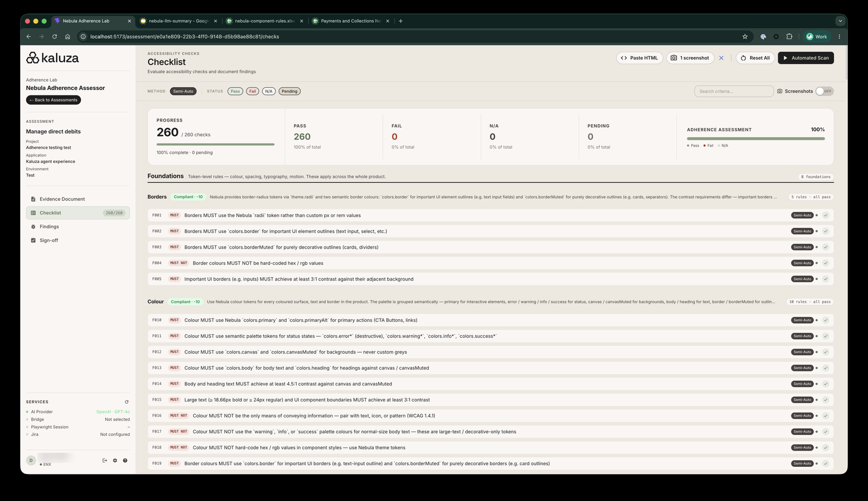
Task: Bookmark this page with the star icon
Action: (x=745, y=36)
